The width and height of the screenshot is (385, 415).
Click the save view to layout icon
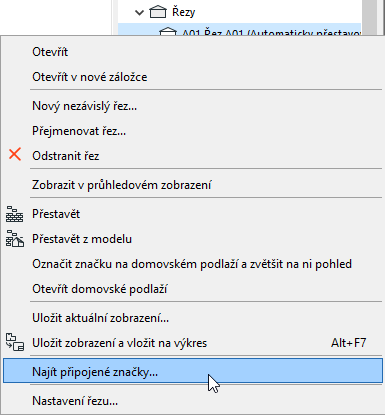click(15, 342)
